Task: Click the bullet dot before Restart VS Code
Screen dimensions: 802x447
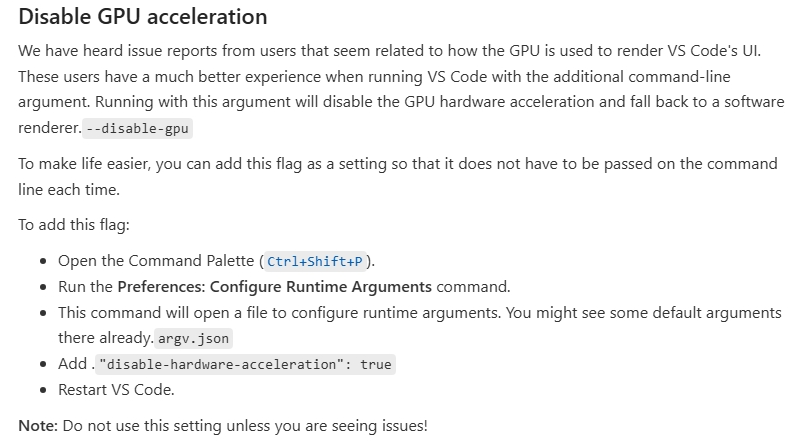Action: [x=44, y=390]
